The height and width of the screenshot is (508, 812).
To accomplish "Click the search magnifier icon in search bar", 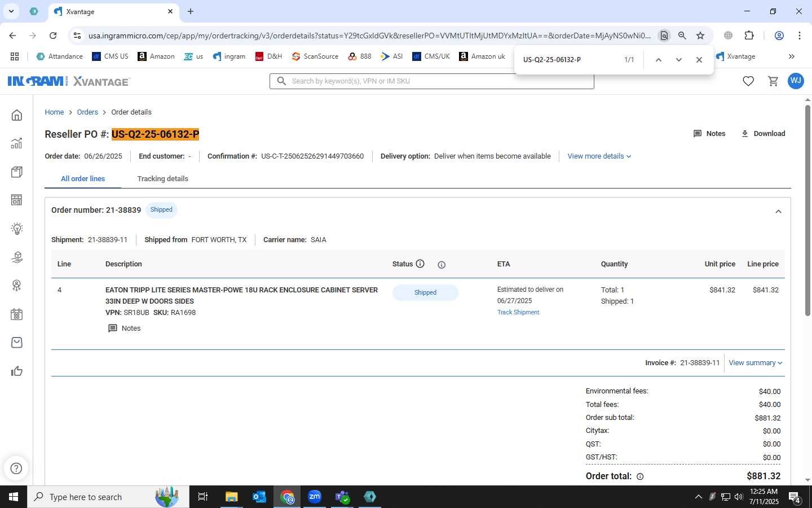I will click(x=281, y=81).
